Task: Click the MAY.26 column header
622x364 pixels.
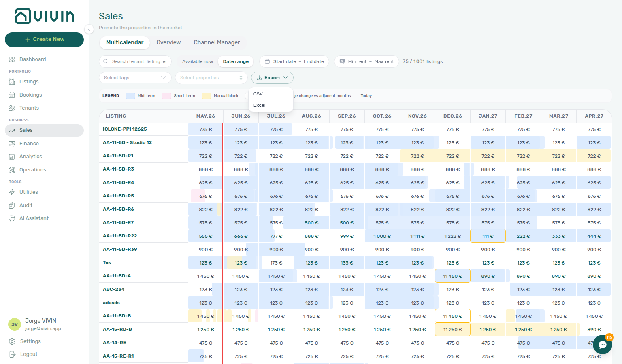Action: tap(206, 116)
